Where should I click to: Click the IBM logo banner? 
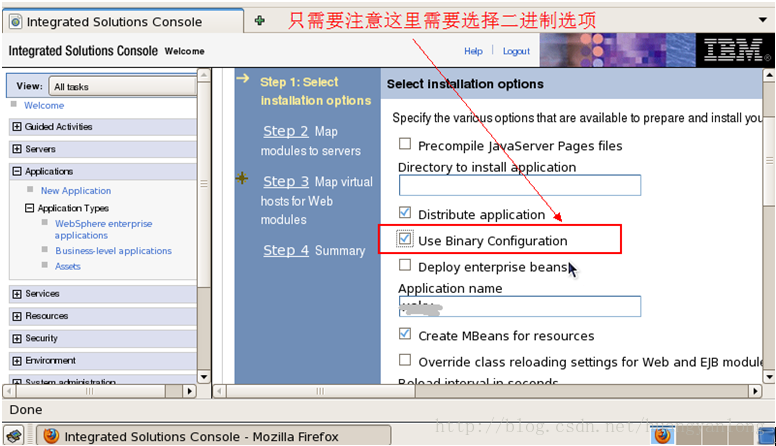[735, 50]
